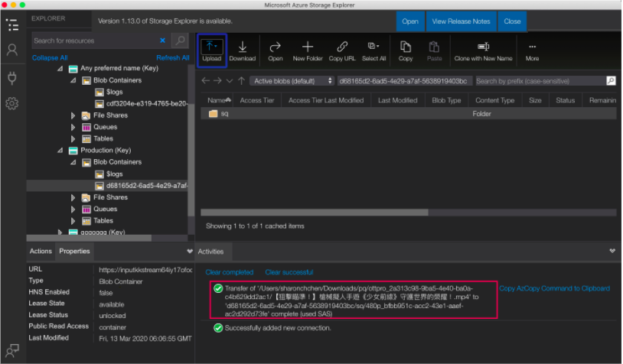Click the Collapse All link
Screen dimensions: 623x364
(x=50, y=58)
